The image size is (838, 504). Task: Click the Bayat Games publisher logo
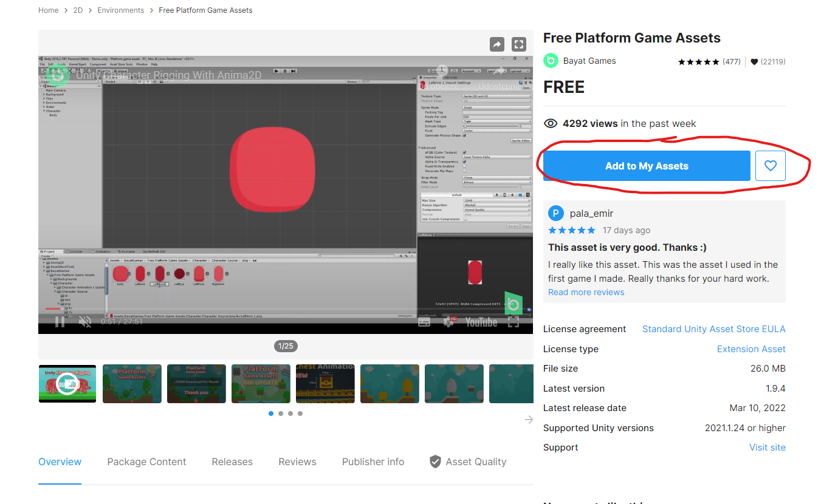coord(551,61)
